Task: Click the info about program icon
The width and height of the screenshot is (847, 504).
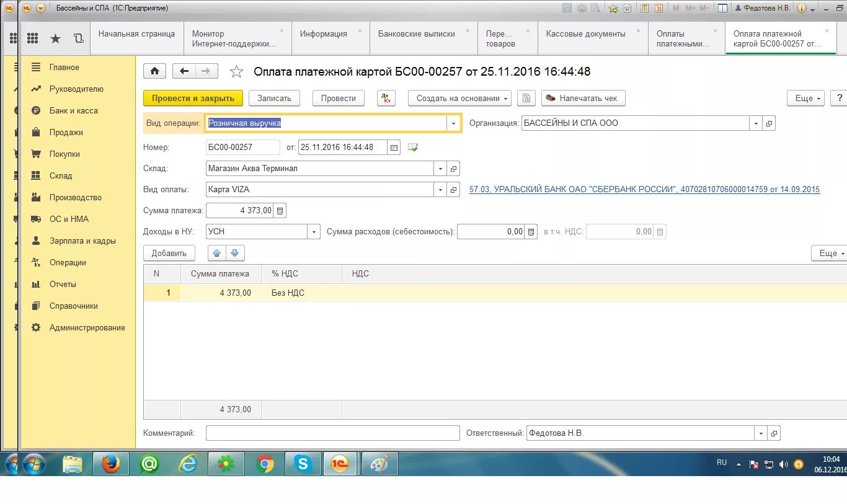Action: tap(801, 8)
